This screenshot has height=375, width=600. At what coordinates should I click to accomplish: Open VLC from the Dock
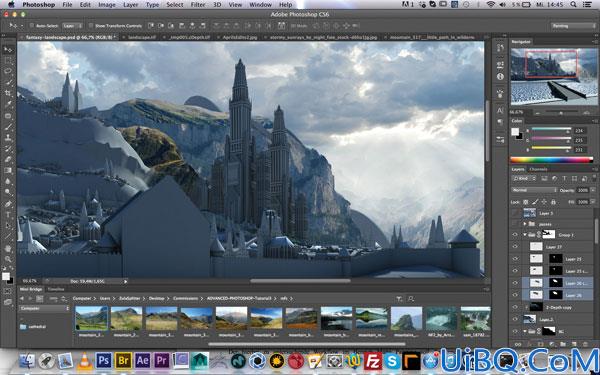(85, 360)
